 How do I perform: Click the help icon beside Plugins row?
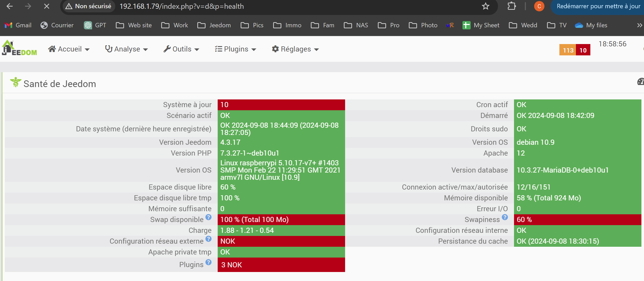coord(208,262)
